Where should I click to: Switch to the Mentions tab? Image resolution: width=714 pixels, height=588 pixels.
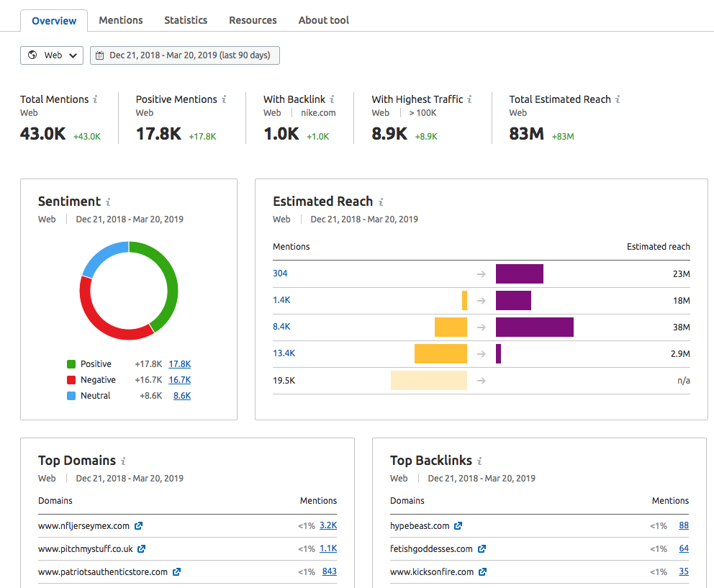tap(121, 20)
